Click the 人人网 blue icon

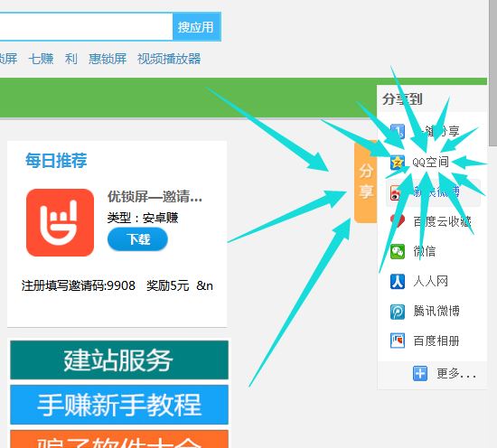[398, 281]
